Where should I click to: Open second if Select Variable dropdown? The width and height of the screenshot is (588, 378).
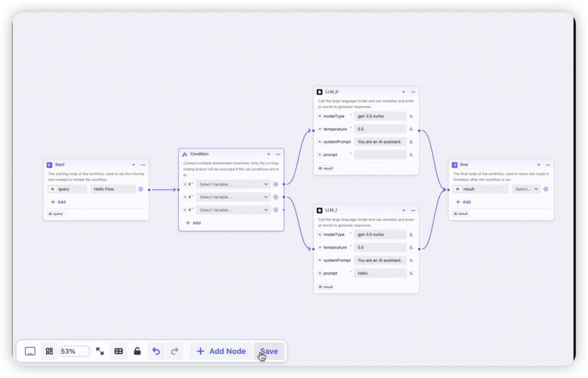pyautogui.click(x=233, y=197)
